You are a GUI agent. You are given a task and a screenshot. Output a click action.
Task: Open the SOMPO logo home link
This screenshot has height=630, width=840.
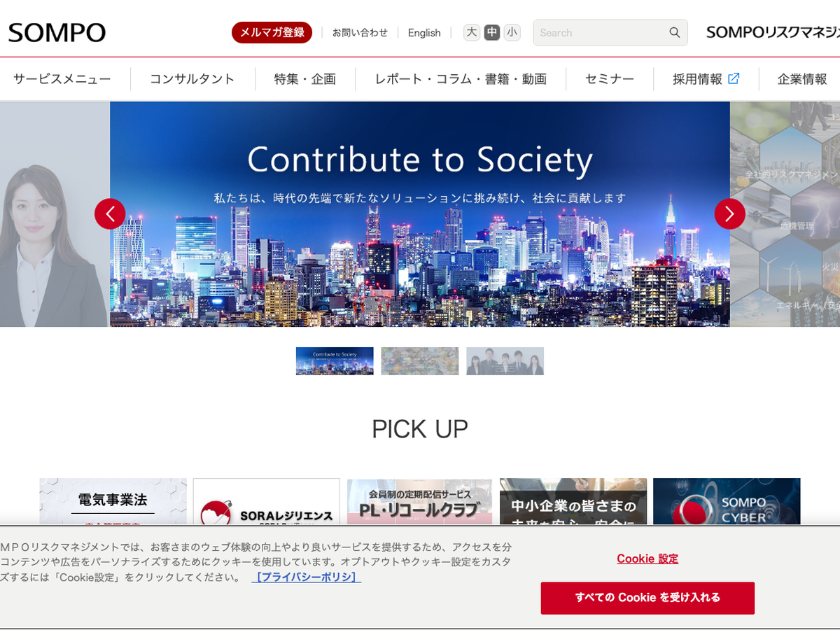(57, 33)
